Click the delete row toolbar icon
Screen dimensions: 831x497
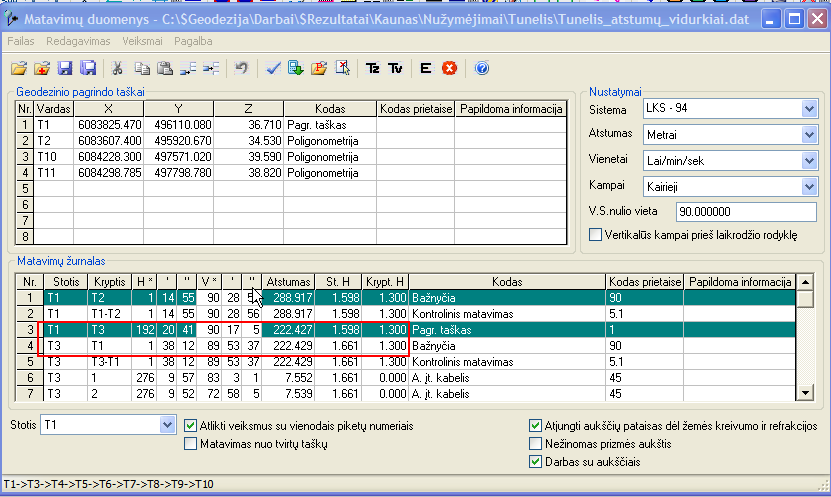[211, 68]
